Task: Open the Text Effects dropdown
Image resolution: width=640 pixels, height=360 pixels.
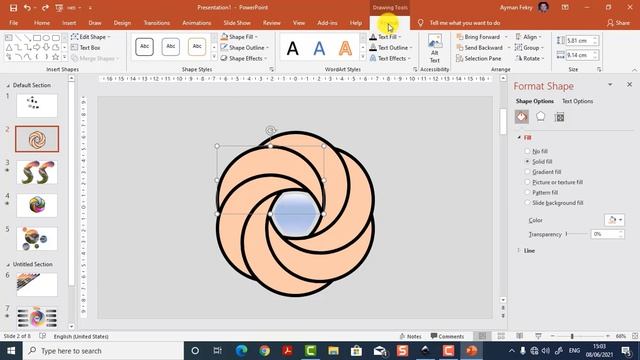Action: coord(390,58)
